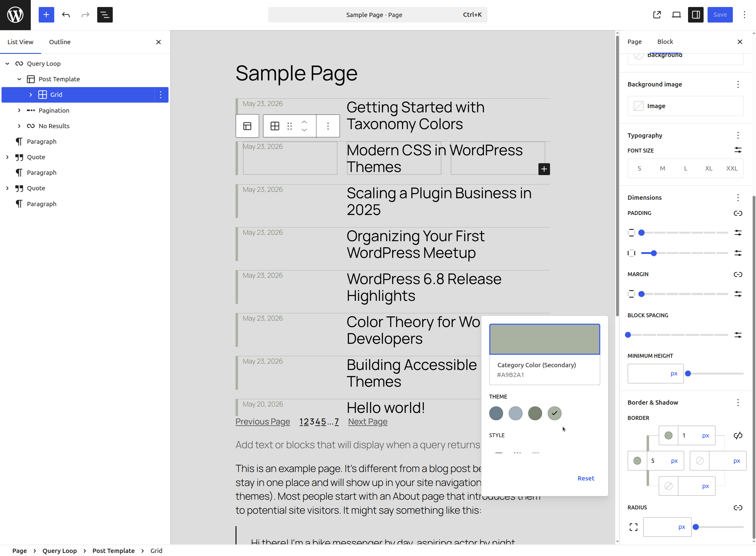Open the editor Options kebab menu
The image size is (756, 556).
(744, 15)
